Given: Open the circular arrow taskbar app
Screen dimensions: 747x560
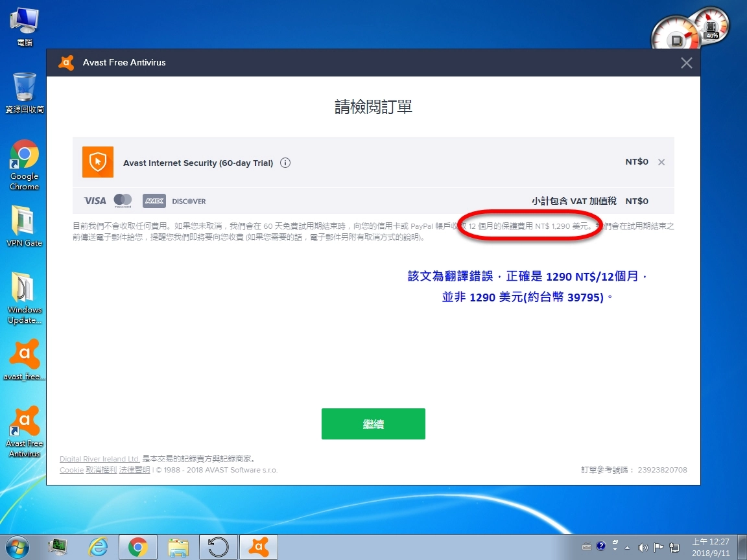Looking at the screenshot, I should [218, 547].
